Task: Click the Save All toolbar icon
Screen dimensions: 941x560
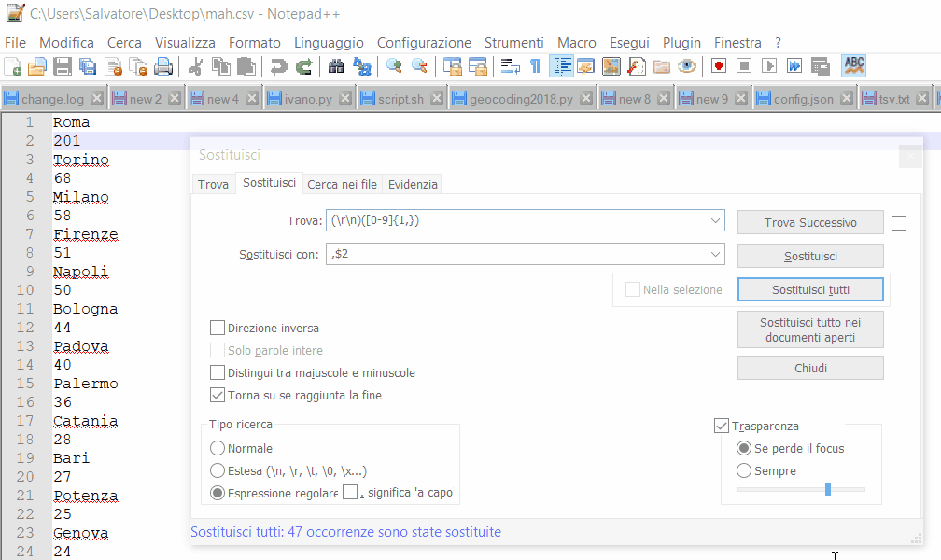Action: pos(88,66)
